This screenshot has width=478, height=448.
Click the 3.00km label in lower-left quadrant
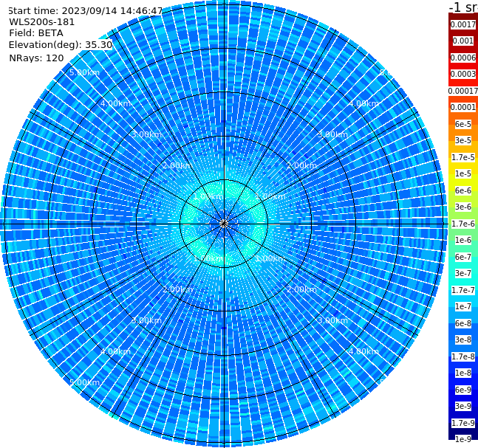[146, 320]
